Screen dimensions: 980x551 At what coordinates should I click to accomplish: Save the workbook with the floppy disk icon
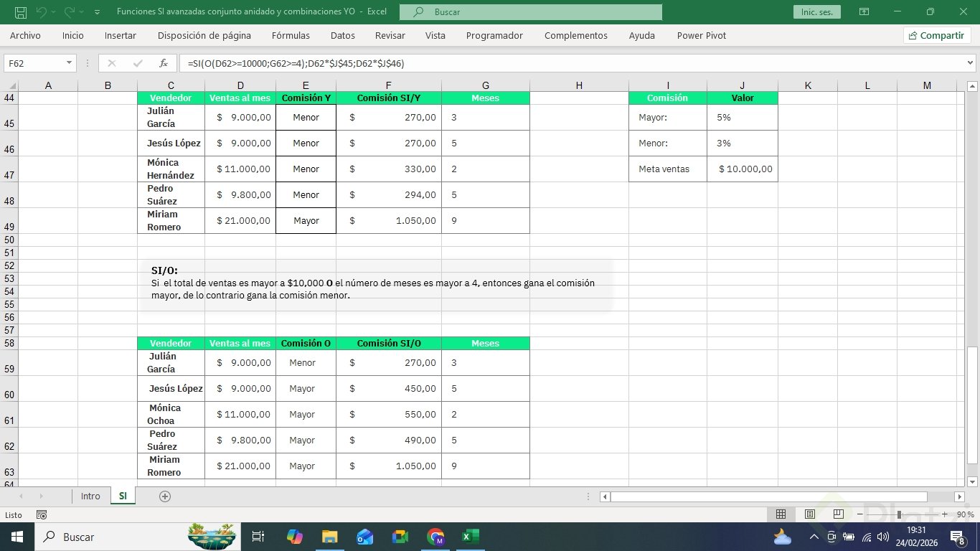pos(21,12)
